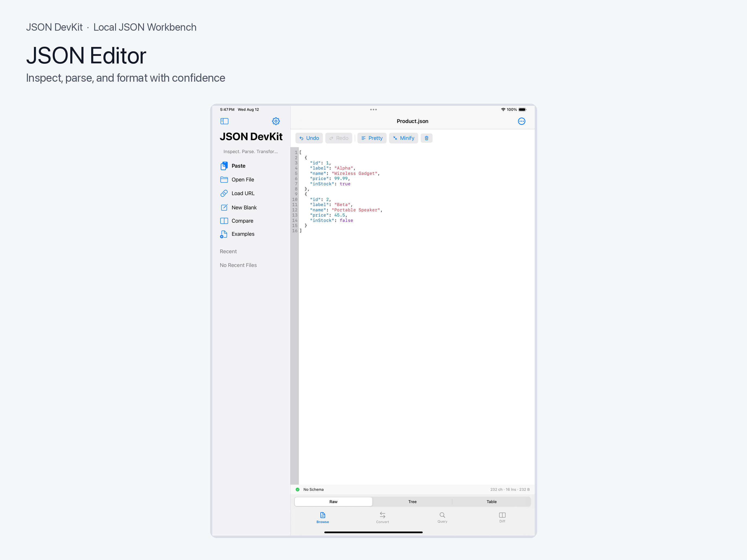This screenshot has width=747, height=560.
Task: Undo the last edit
Action: [309, 138]
